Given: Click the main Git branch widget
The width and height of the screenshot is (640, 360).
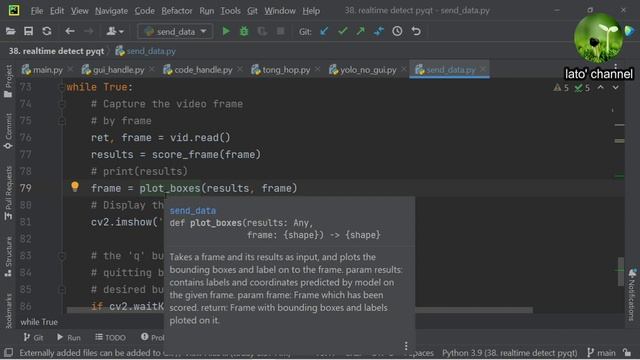Looking at the screenshot, I should click(601, 353).
